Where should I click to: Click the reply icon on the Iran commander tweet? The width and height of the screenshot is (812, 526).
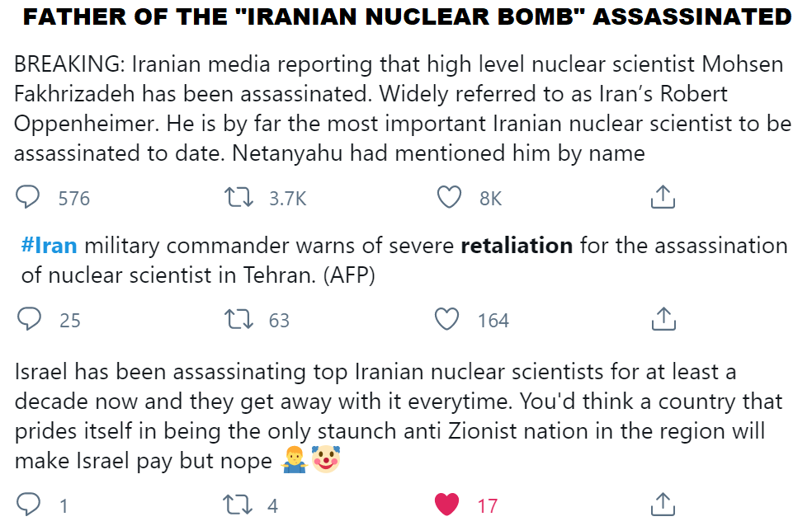28,319
